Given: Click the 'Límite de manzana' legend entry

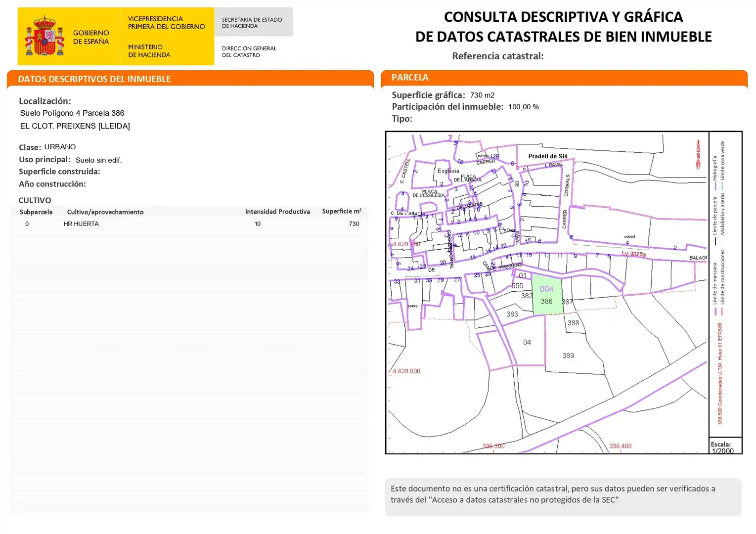Looking at the screenshot, I should (x=715, y=288).
